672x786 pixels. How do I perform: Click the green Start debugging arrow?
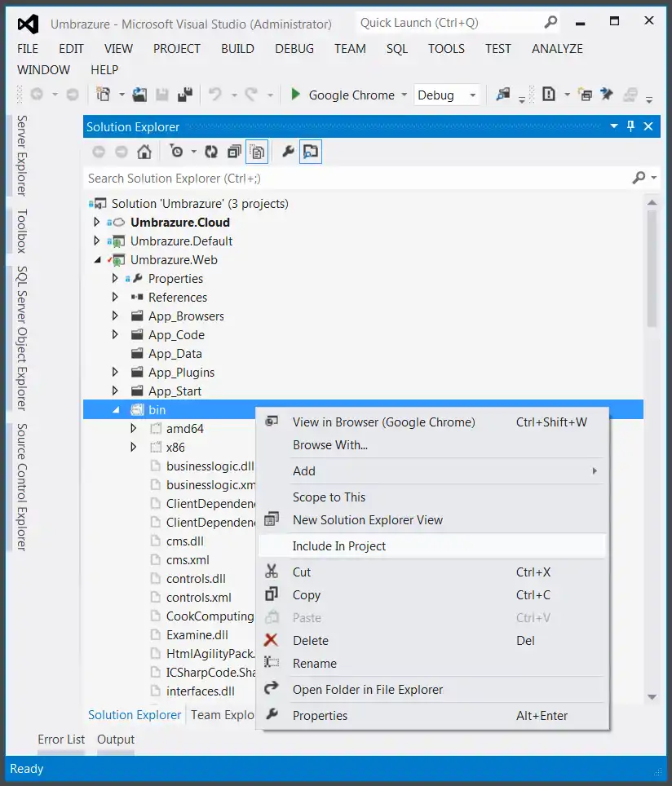295,95
